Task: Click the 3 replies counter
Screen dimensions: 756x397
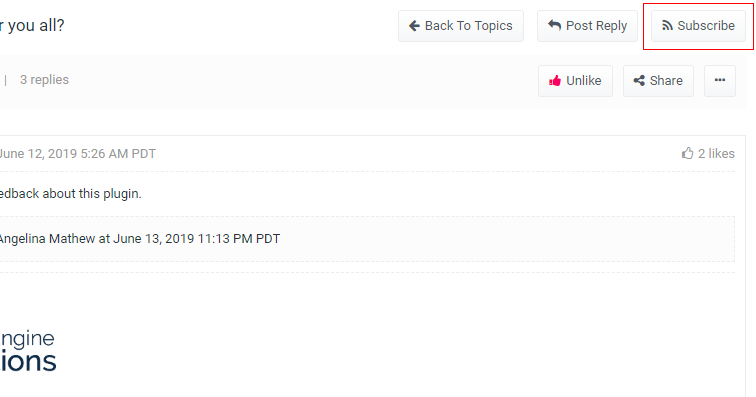Action: pyautogui.click(x=44, y=80)
